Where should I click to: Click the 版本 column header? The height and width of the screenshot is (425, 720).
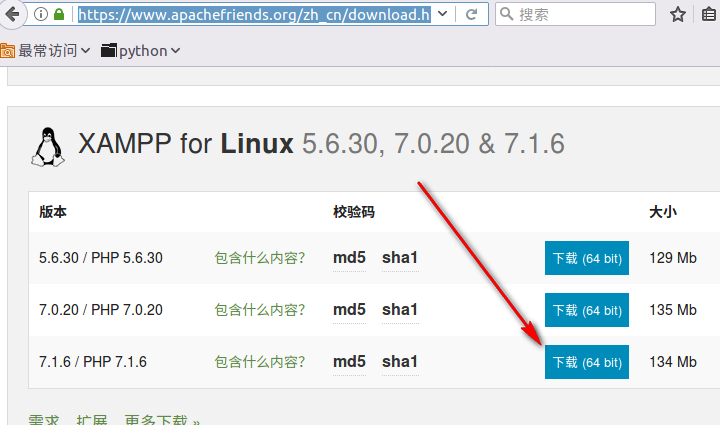[x=53, y=212]
